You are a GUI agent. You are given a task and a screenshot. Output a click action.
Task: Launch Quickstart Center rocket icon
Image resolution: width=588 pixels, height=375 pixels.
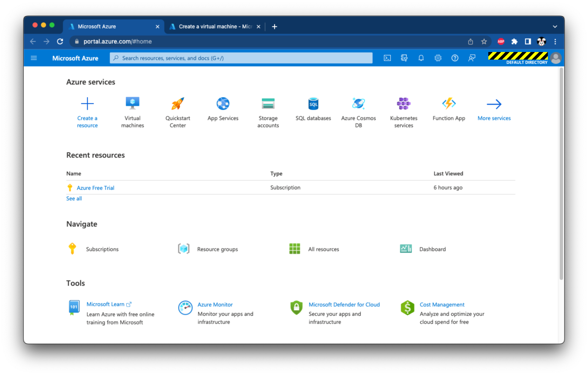pyautogui.click(x=178, y=104)
